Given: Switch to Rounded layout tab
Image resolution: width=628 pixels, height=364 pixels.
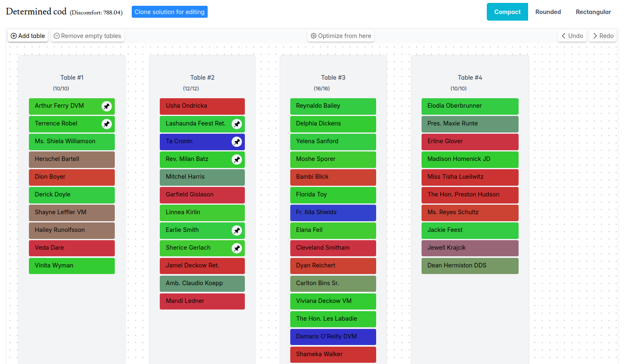Looking at the screenshot, I should click(548, 12).
